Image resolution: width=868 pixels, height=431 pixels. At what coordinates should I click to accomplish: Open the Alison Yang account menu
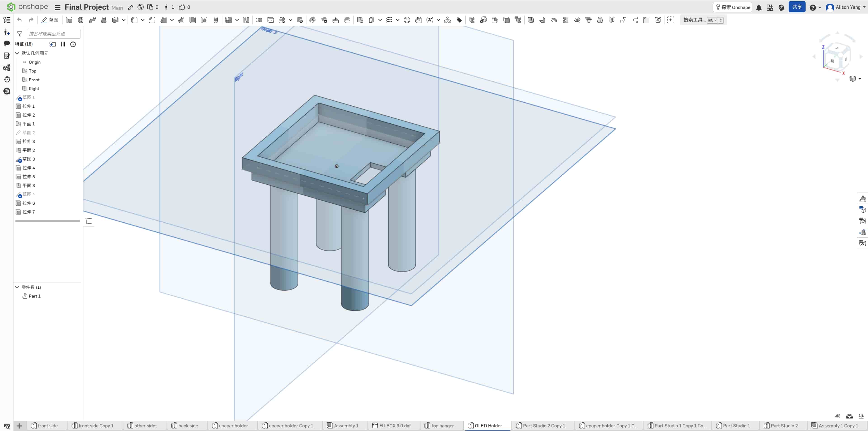coord(846,7)
